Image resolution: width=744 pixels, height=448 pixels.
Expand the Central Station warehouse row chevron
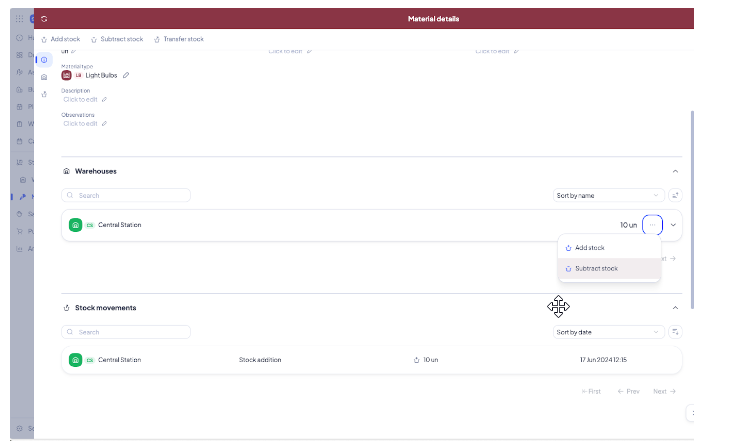click(x=673, y=225)
